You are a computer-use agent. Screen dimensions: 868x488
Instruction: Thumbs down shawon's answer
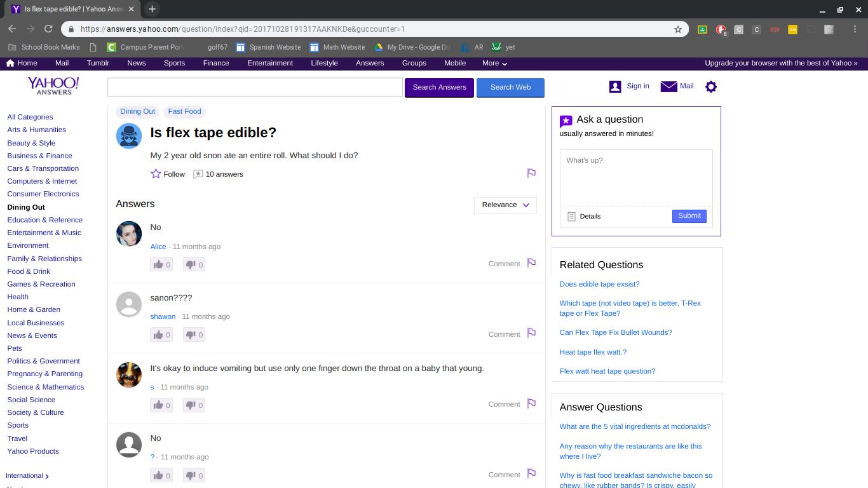pos(191,335)
